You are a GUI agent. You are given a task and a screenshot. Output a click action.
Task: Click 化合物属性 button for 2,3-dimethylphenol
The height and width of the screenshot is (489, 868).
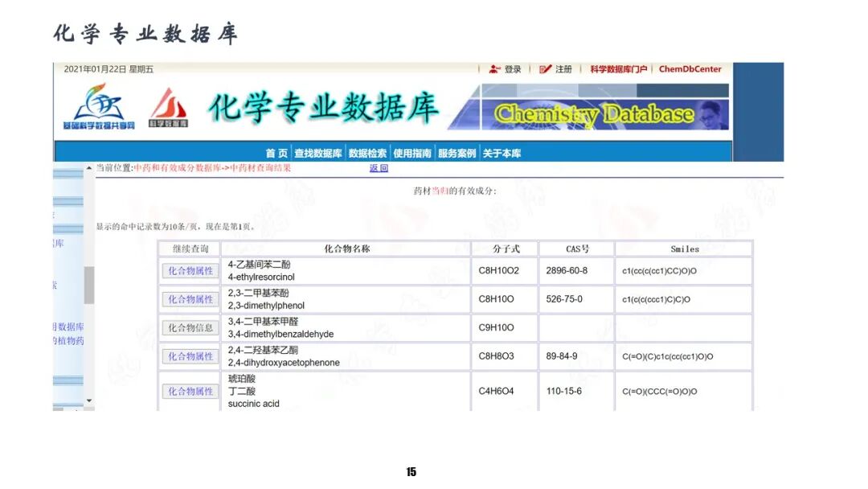click(190, 299)
